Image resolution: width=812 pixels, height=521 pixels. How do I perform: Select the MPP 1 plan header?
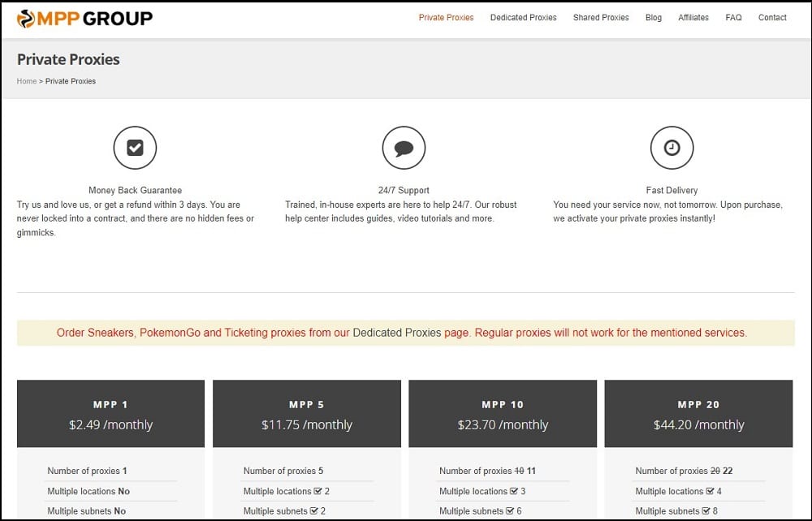(x=110, y=413)
